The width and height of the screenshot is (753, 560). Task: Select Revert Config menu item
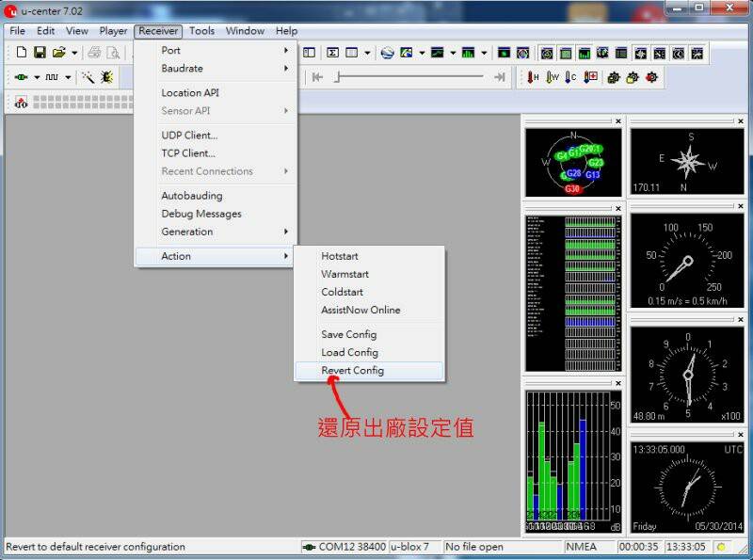click(352, 371)
